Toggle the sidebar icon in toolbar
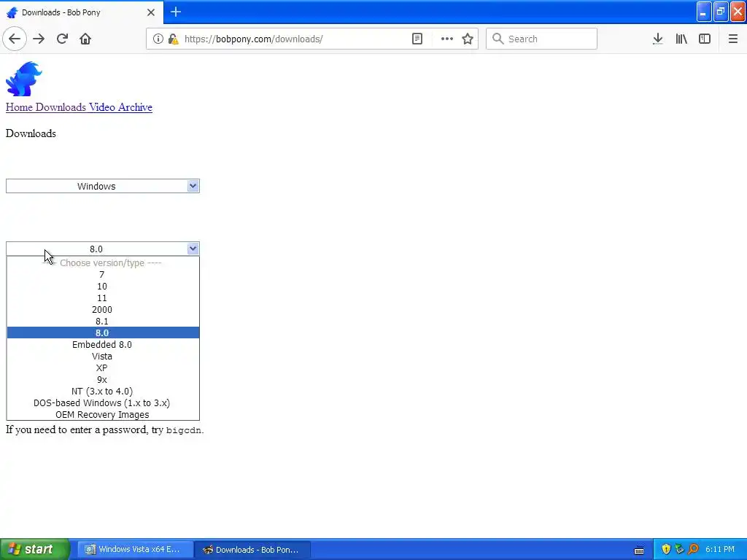The height and width of the screenshot is (560, 747). click(705, 39)
